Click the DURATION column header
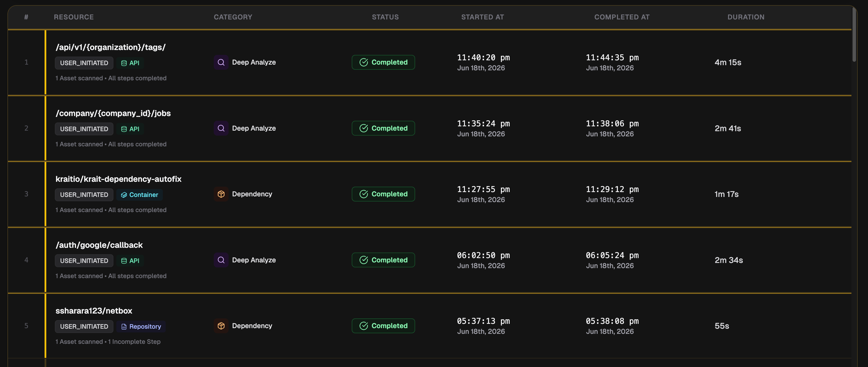Image resolution: width=868 pixels, height=367 pixels. point(746,17)
